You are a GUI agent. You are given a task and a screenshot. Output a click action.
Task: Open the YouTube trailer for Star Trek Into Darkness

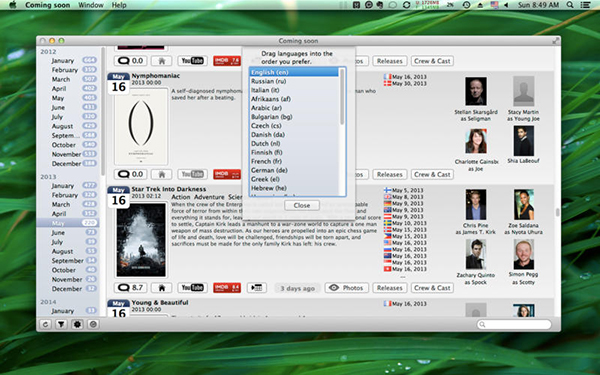[x=192, y=288]
